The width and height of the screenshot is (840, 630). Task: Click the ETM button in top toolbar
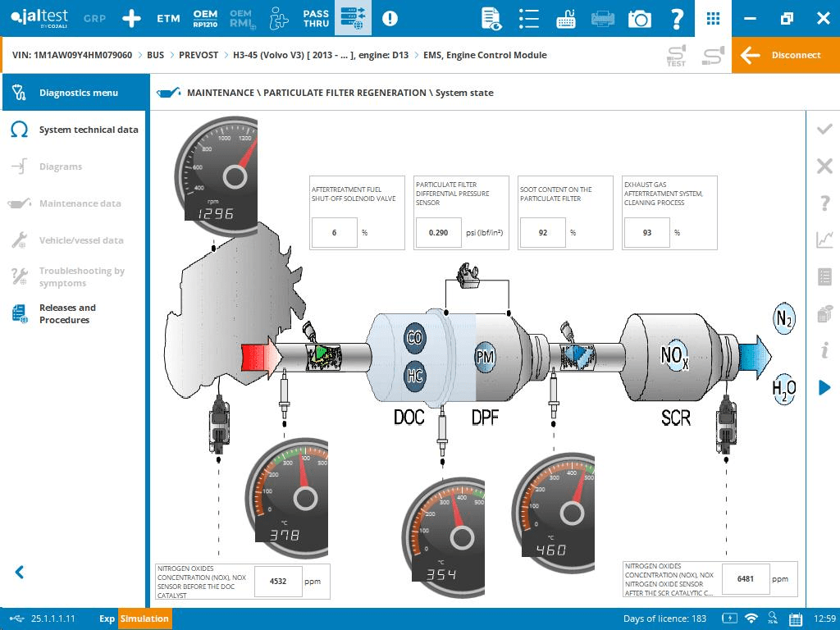[168, 18]
